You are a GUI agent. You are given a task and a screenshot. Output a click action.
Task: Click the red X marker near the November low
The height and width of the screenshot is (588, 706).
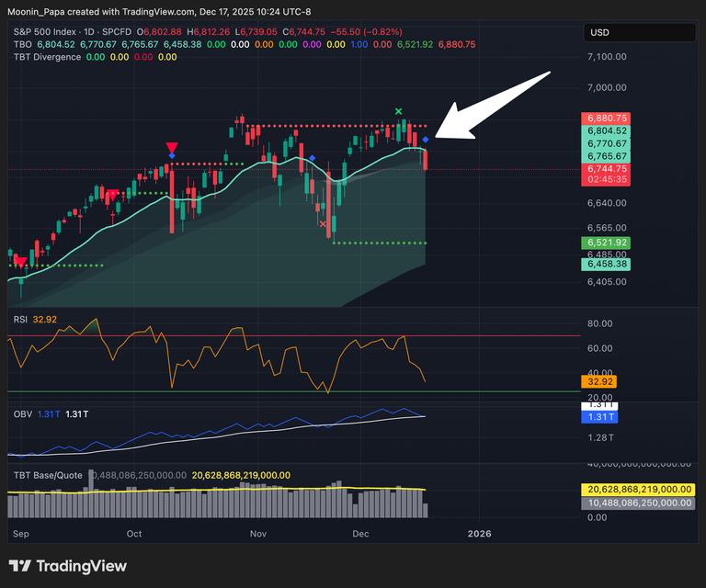(x=323, y=223)
